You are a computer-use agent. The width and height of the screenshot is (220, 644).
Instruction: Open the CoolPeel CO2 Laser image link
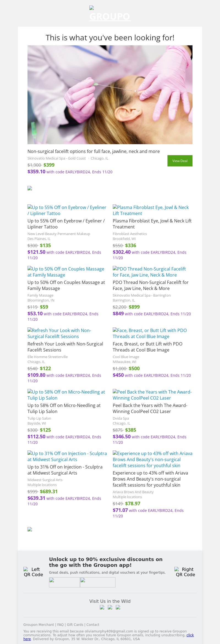pyautogui.click(x=152, y=395)
